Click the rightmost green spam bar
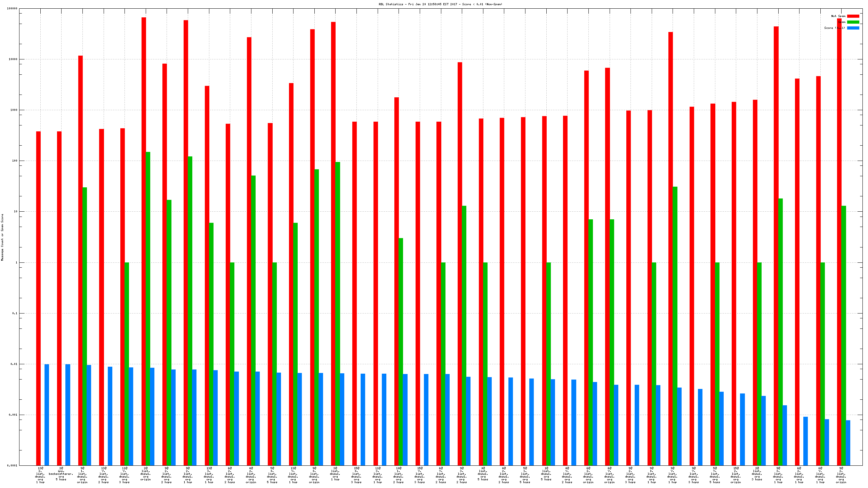This screenshot has width=868, height=488. tap(843, 335)
